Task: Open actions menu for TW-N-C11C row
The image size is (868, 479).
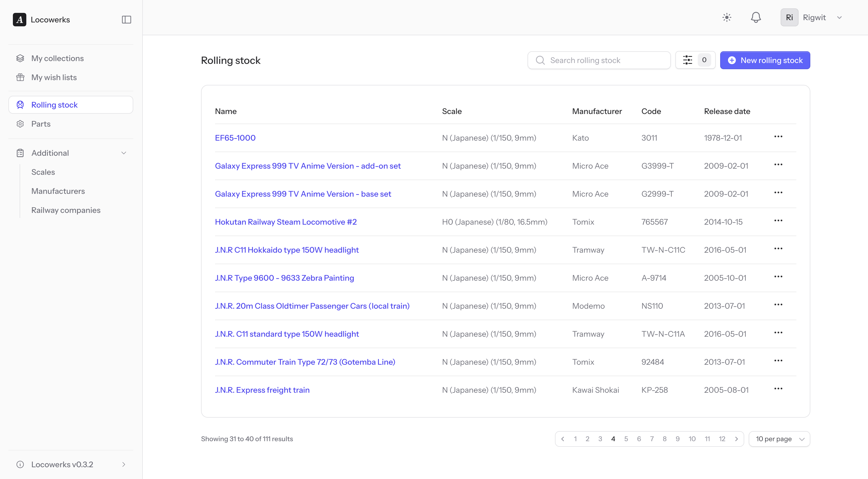Action: 778,248
